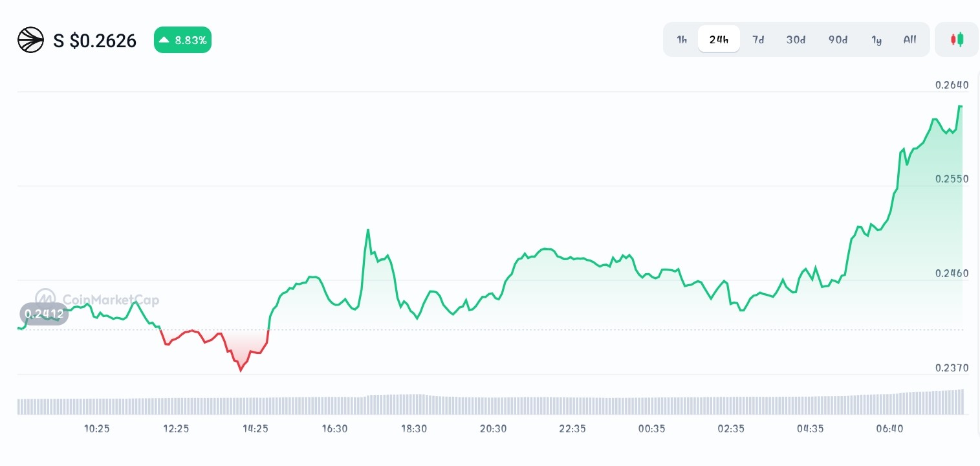980x466 pixels.
Task: Click the Sonic (S) coin logo
Action: pos(30,39)
